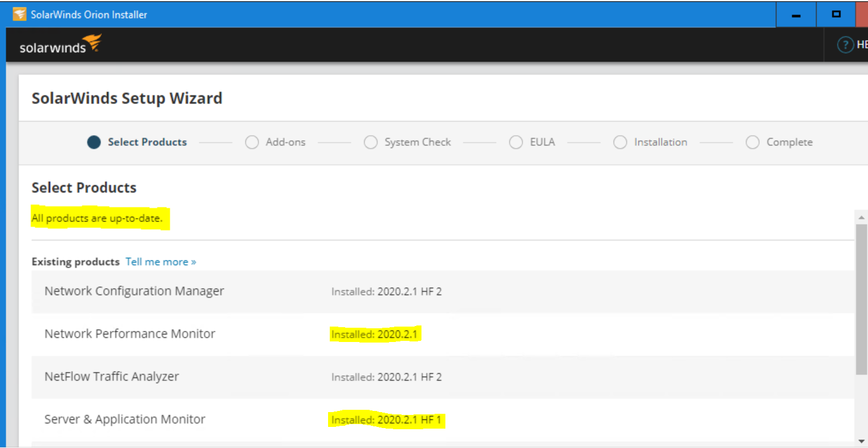Click the Select Products section heading

pyautogui.click(x=84, y=188)
